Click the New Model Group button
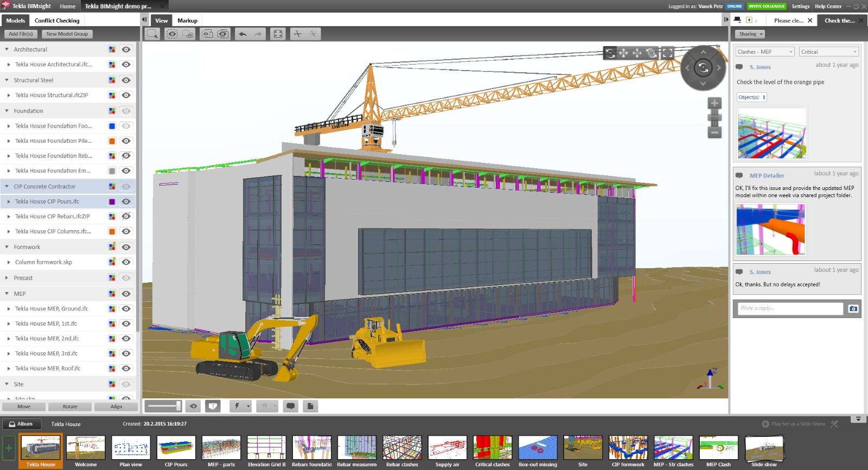 67,34
